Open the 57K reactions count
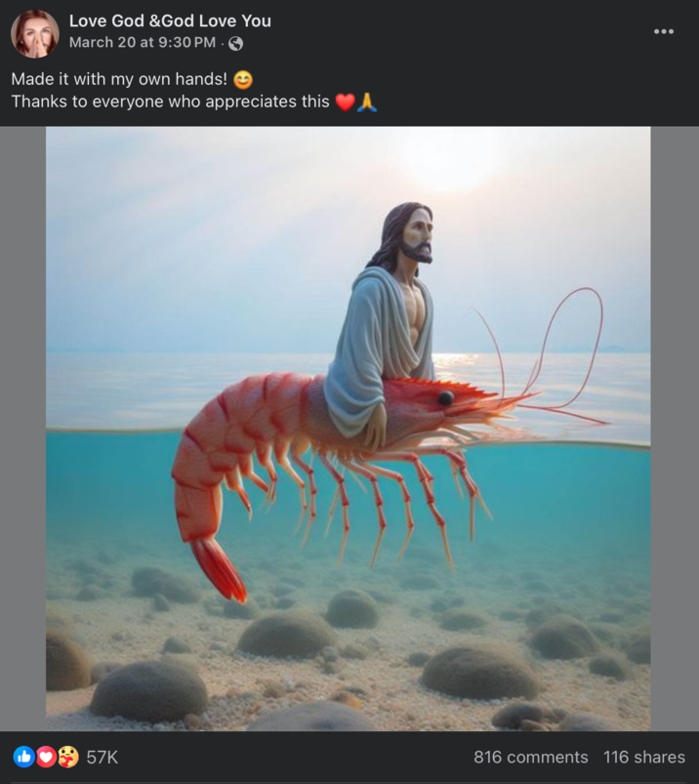Screen dimensions: 699x784 (x=102, y=758)
